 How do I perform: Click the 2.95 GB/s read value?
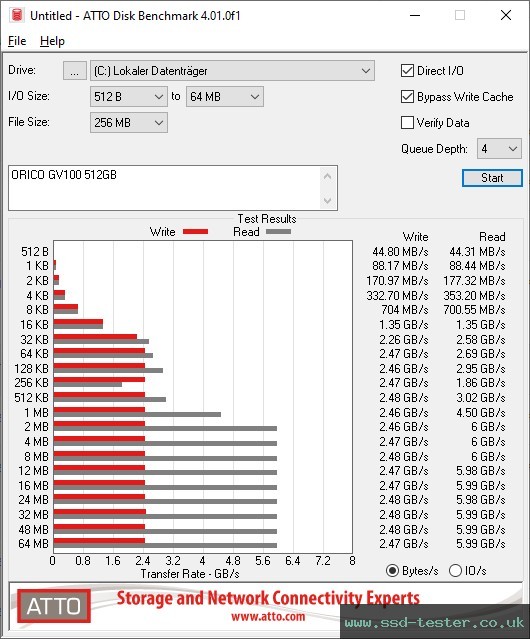481,368
